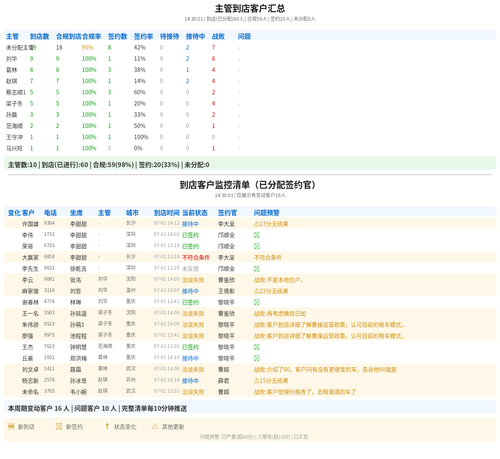
Task: Click the 接待中 status in 杨志新's row
Action: point(190,381)
